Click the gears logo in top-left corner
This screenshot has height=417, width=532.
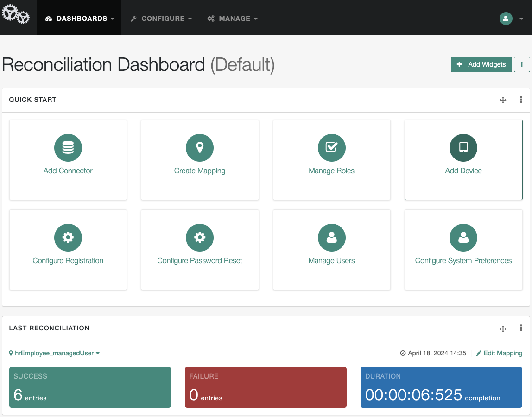click(16, 14)
